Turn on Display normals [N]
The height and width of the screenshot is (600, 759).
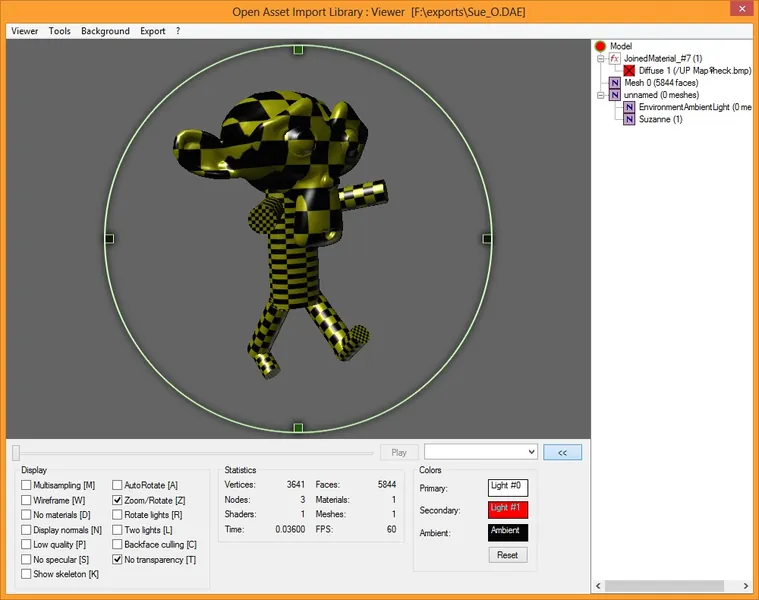pos(26,530)
